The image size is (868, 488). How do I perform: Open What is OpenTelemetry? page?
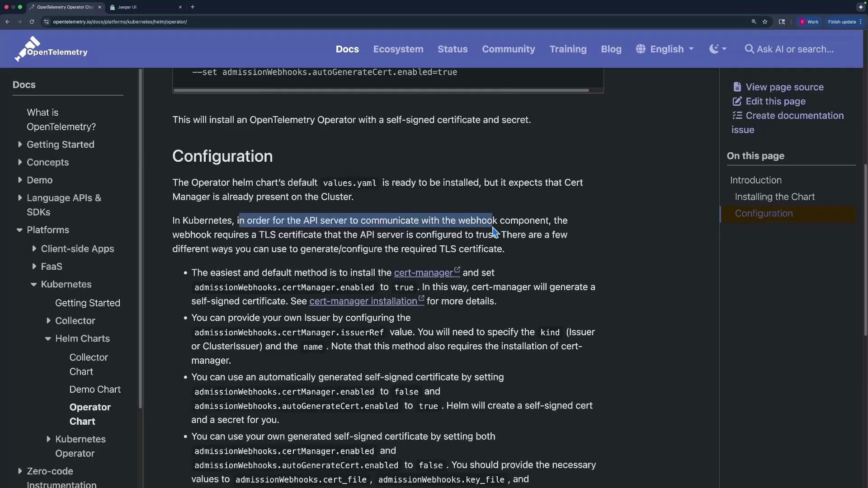[61, 119]
